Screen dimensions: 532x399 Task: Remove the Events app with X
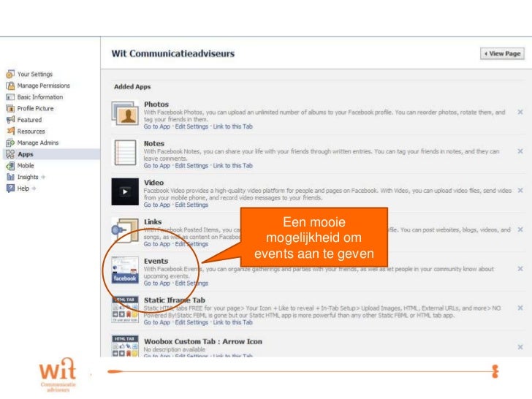(520, 269)
